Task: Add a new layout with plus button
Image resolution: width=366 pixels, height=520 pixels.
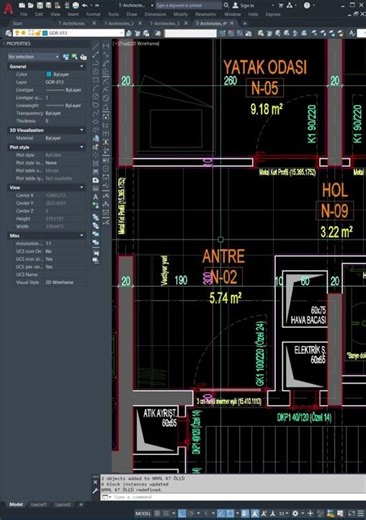Action: click(81, 505)
